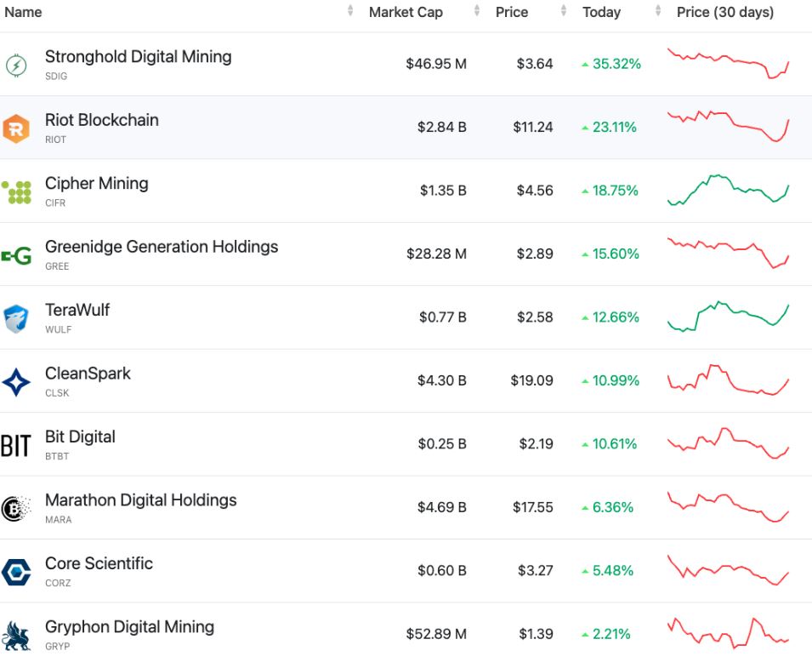This screenshot has height=662, width=812.
Task: Click the Cipher Mining green 30-day sparkline
Action: (728, 191)
